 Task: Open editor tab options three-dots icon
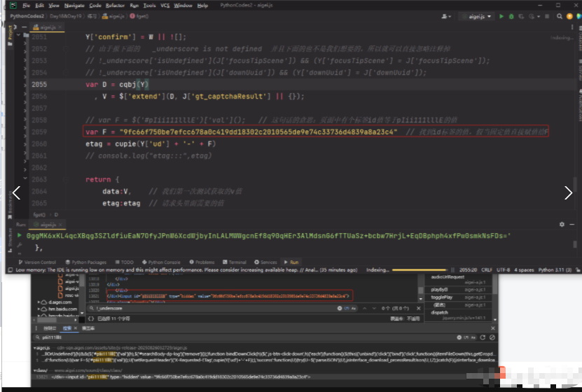[x=572, y=27]
